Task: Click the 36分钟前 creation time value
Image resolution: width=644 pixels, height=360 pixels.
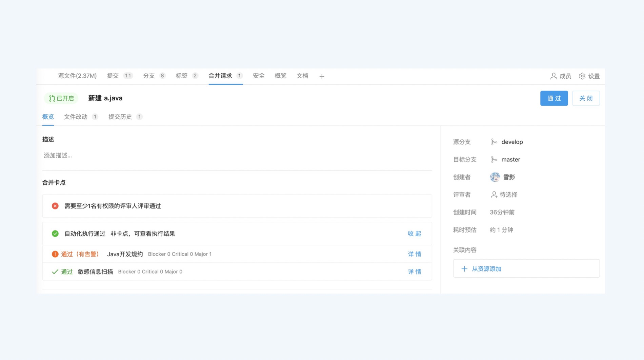Action: click(x=502, y=212)
